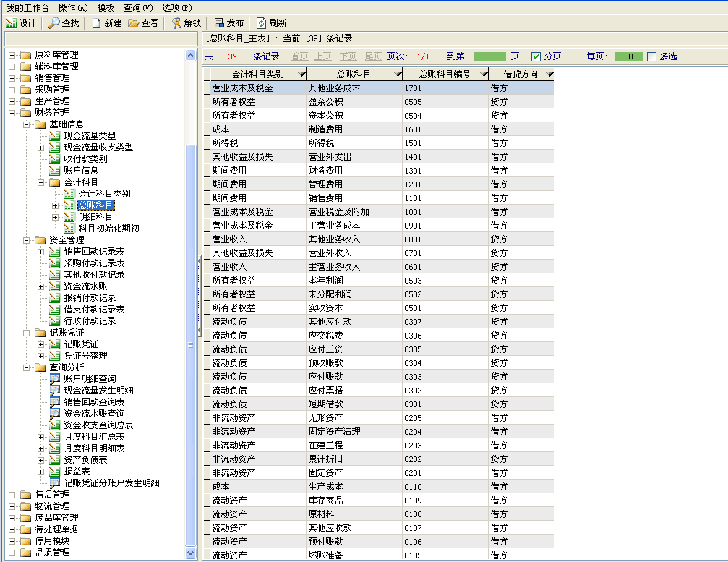Click the green page number input field
This screenshot has width=728, height=562.
489,56
